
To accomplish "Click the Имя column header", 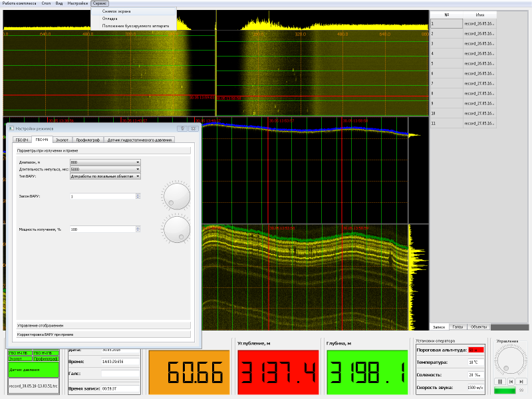I will pos(479,15).
